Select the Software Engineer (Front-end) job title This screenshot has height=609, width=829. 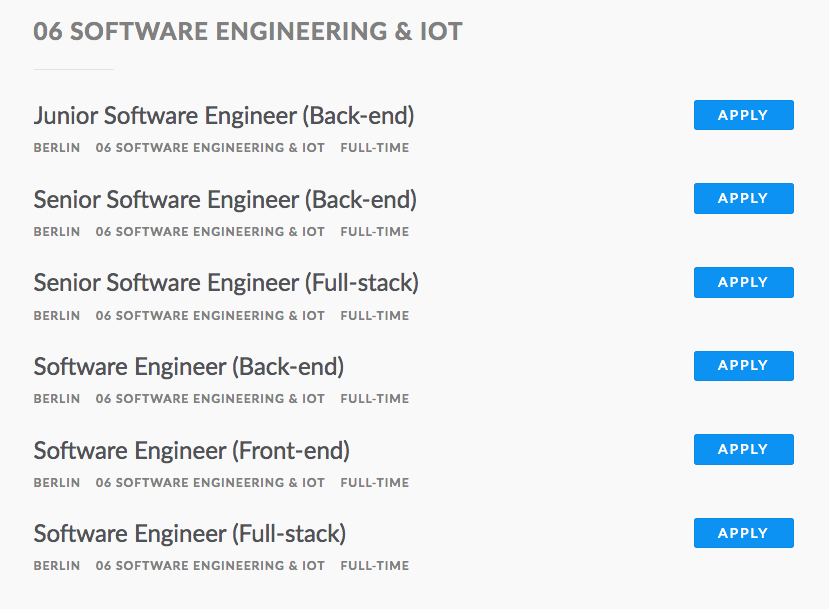[x=192, y=451]
